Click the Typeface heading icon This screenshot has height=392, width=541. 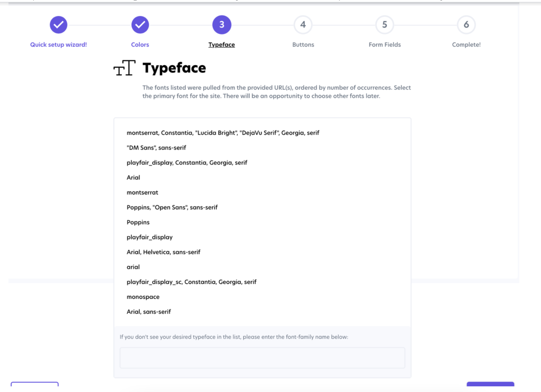pyautogui.click(x=124, y=68)
